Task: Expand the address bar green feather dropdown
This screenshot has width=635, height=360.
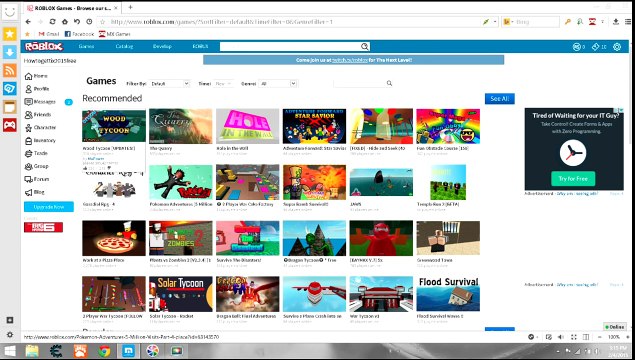Action: [x=495, y=22]
